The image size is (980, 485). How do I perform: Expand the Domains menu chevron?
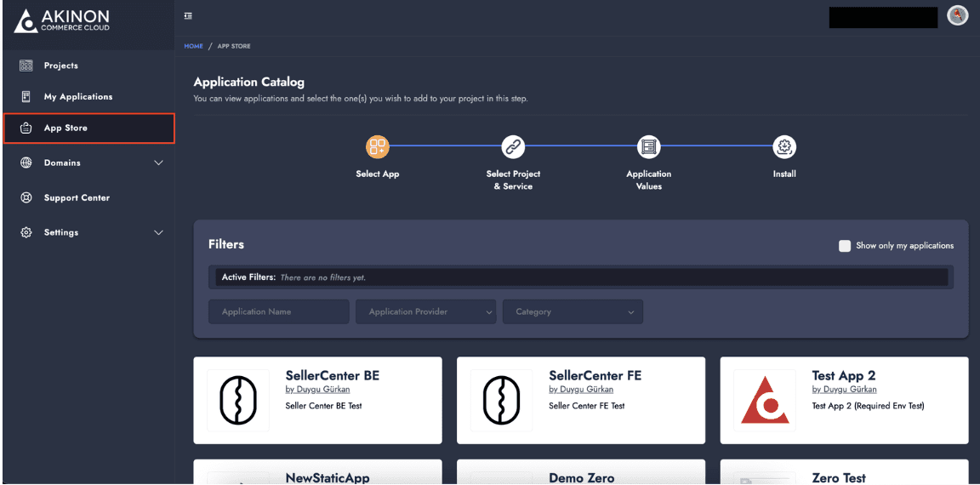tap(159, 163)
